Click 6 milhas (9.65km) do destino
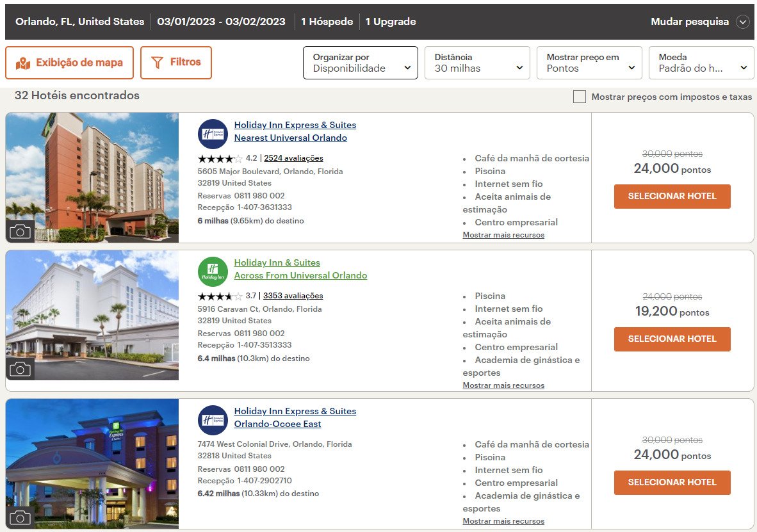 pos(250,221)
